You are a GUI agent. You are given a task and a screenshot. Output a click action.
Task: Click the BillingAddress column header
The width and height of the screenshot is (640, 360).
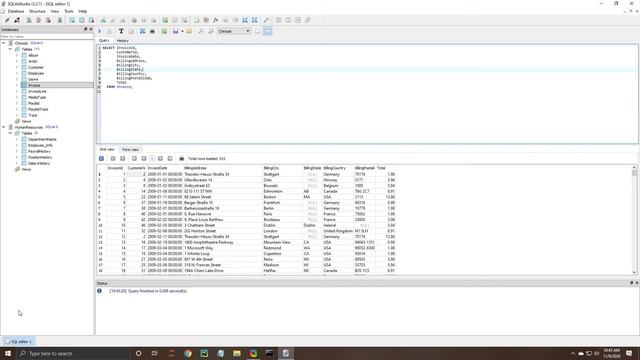(x=222, y=168)
